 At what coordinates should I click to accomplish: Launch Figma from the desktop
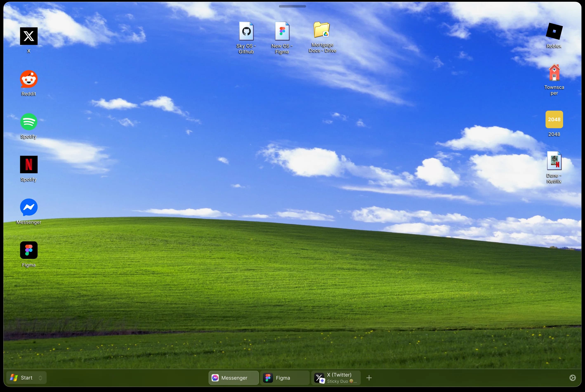28,250
